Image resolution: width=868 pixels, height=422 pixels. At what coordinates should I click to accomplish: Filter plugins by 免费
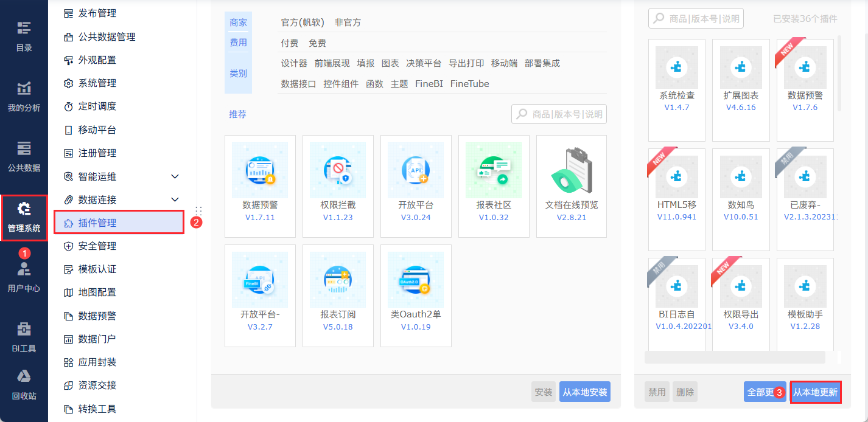click(317, 43)
